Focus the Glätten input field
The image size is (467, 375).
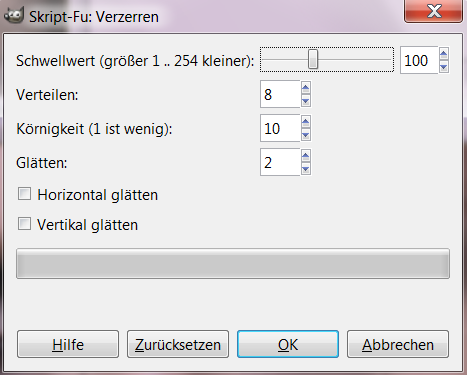[280, 162]
